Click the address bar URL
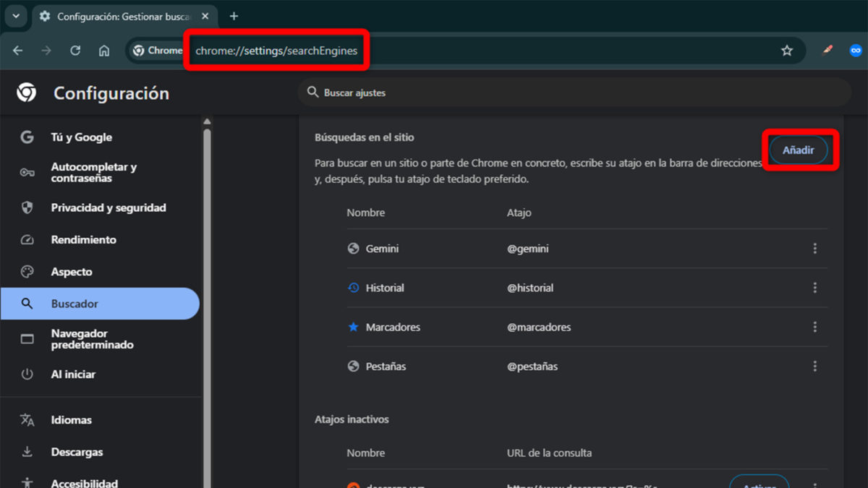868x488 pixels. pos(276,51)
